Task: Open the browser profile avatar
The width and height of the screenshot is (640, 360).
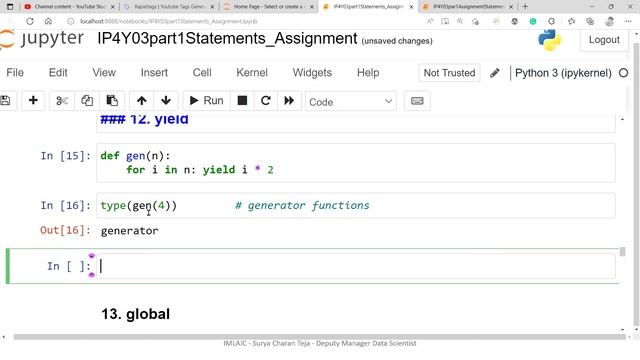Action: [x=609, y=21]
